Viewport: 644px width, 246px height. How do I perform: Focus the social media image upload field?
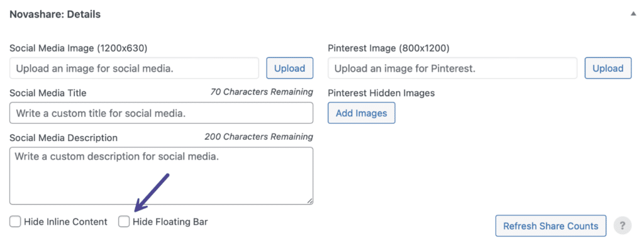point(135,68)
